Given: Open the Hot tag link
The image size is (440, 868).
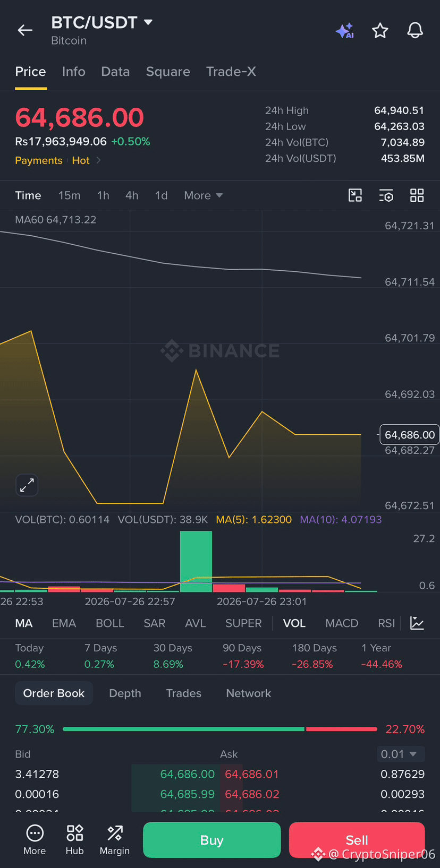Looking at the screenshot, I should pyautogui.click(x=81, y=160).
